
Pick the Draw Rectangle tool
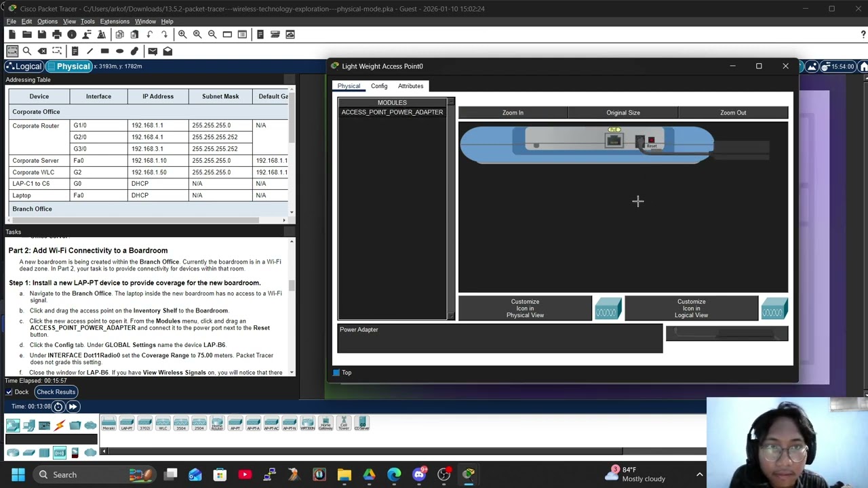click(x=104, y=51)
